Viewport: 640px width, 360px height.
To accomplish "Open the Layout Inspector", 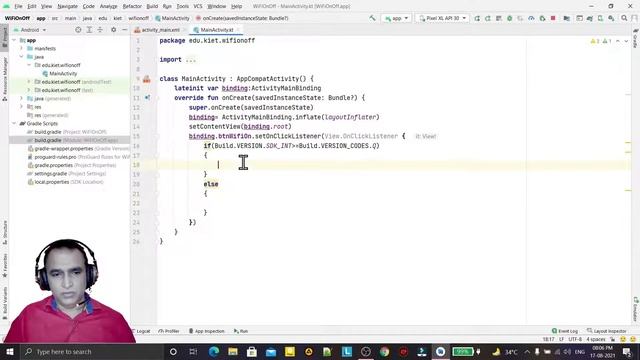I will point(607,331).
